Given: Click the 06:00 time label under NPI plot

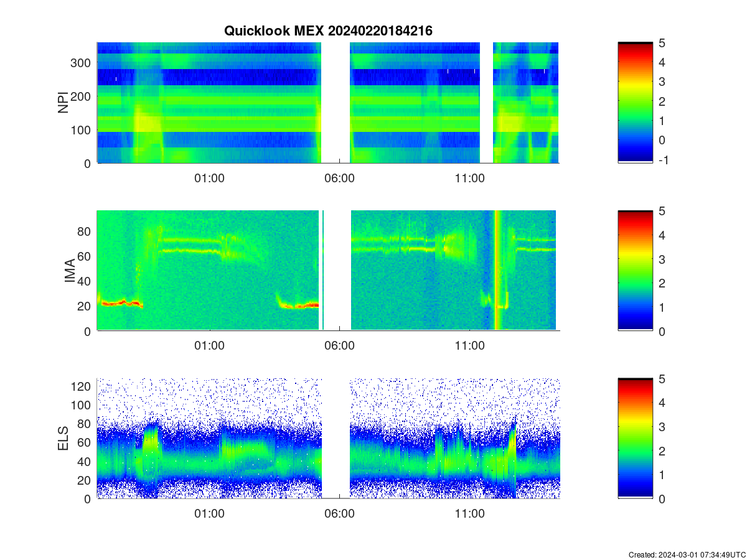Looking at the screenshot, I should point(340,178).
